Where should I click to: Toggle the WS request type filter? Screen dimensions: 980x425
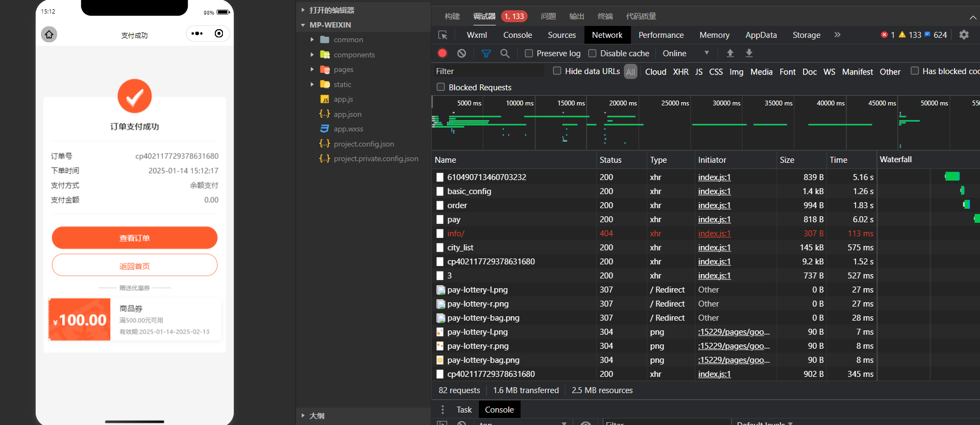coord(829,72)
